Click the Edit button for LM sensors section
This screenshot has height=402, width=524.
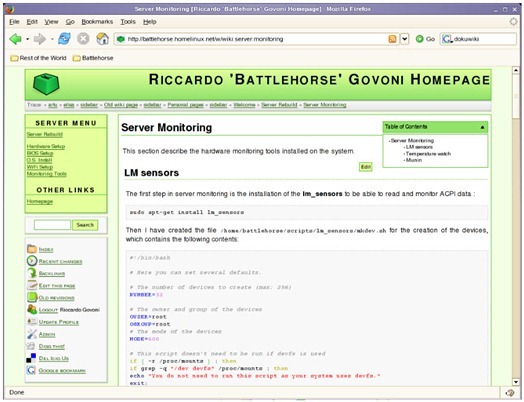click(x=366, y=167)
